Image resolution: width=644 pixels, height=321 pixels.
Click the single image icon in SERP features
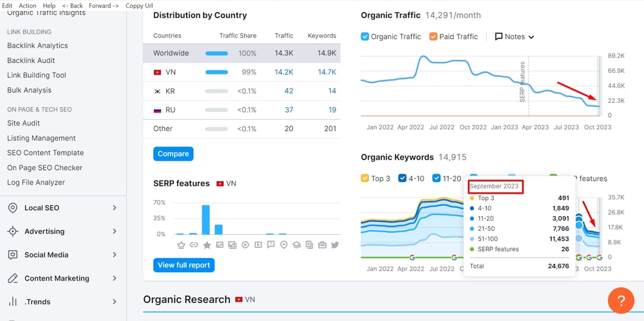pyautogui.click(x=220, y=245)
